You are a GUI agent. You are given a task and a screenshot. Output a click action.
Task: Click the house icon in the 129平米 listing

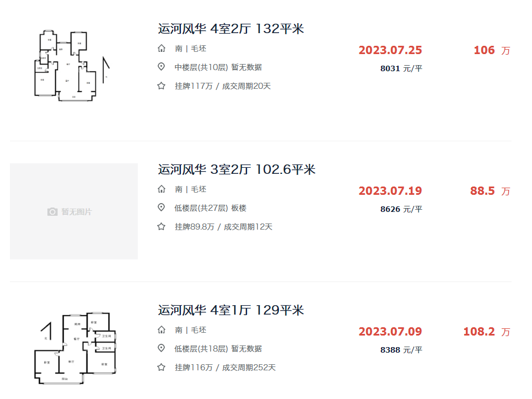(162, 330)
